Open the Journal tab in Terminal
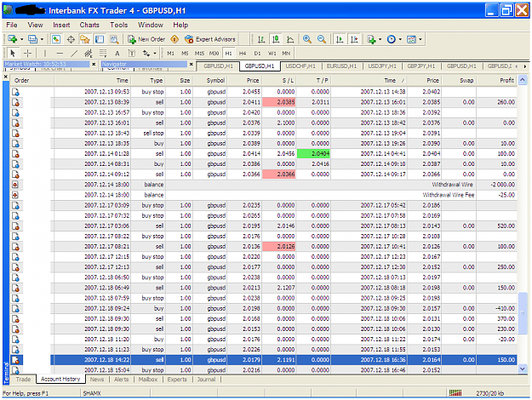This screenshot has width=532, height=400. (x=206, y=380)
